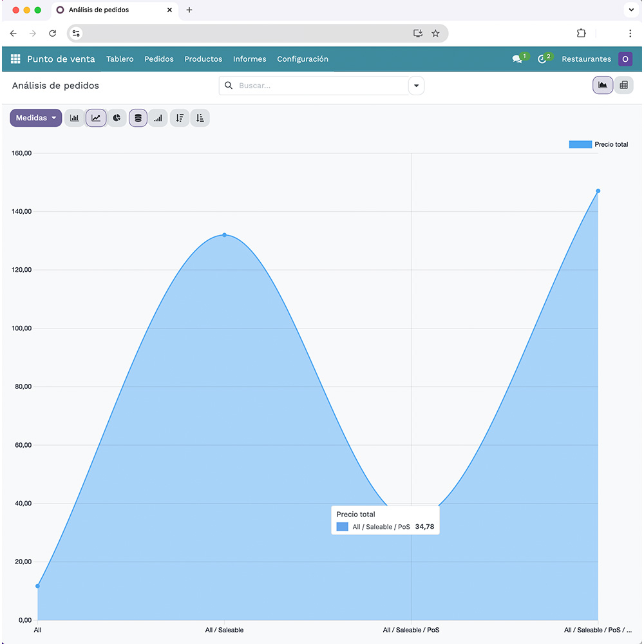Open the activities clock icon

coord(542,59)
